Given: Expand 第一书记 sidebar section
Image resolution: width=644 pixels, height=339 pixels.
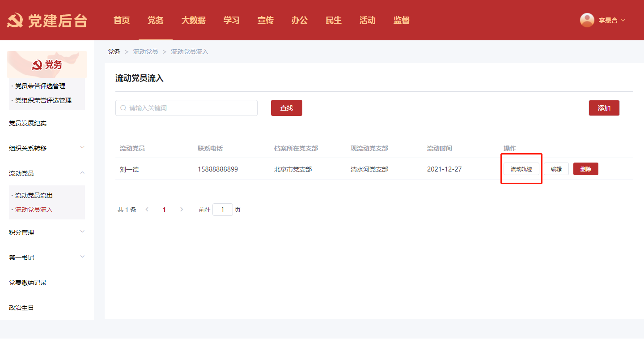Looking at the screenshot, I should (x=82, y=257).
